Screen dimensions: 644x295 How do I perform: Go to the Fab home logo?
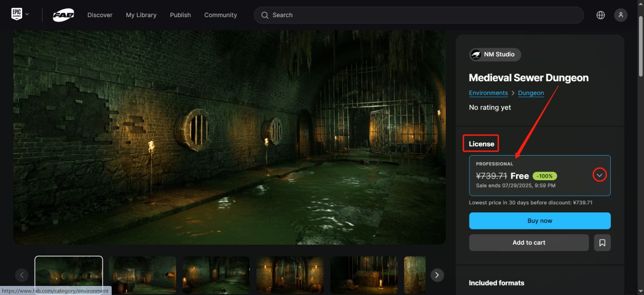pos(63,15)
